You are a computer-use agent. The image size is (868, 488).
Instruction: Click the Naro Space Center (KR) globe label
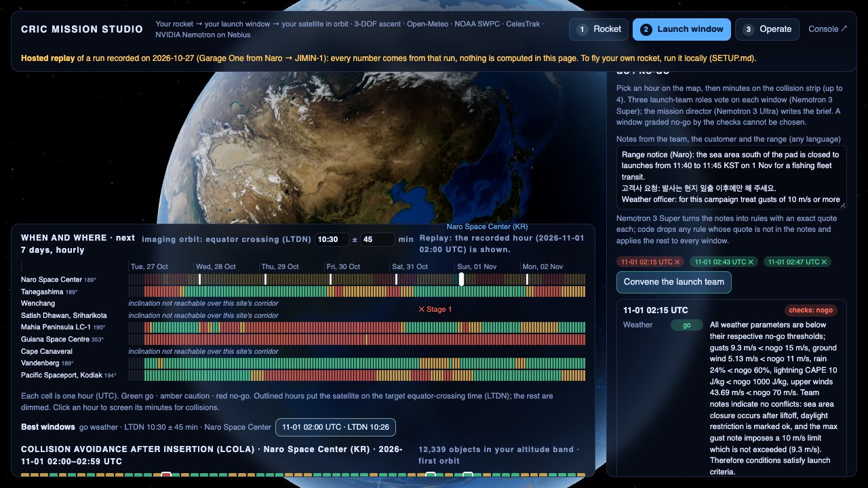pyautogui.click(x=487, y=226)
